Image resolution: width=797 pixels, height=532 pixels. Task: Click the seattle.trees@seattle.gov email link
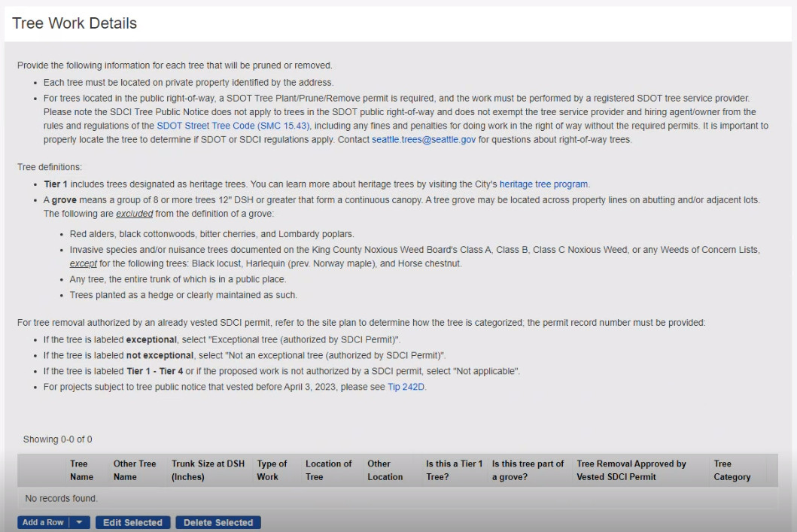(x=424, y=139)
